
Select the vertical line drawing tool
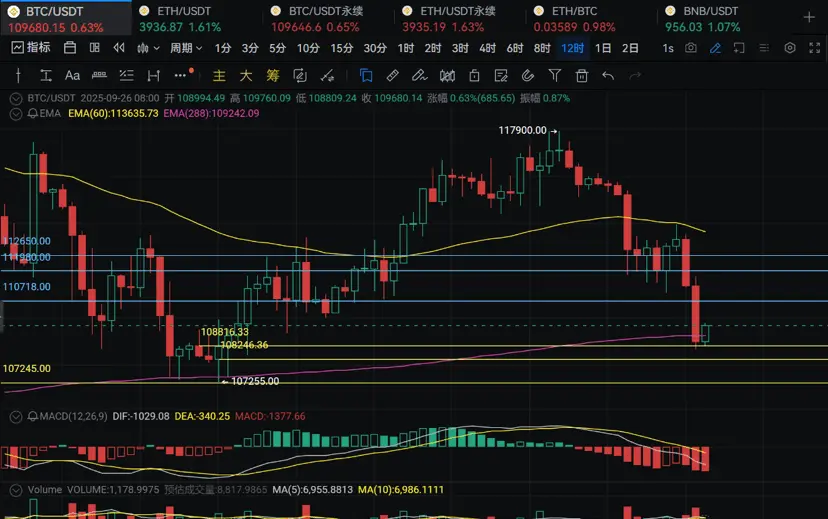point(18,76)
